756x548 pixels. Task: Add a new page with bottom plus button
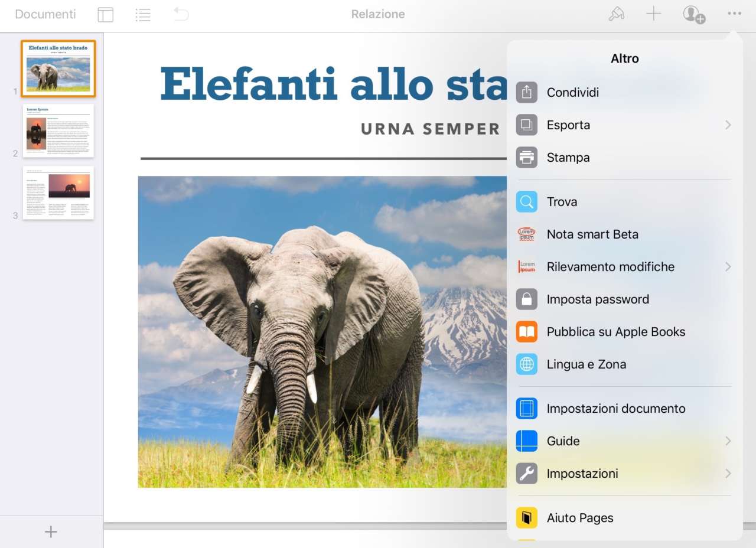coord(51,531)
